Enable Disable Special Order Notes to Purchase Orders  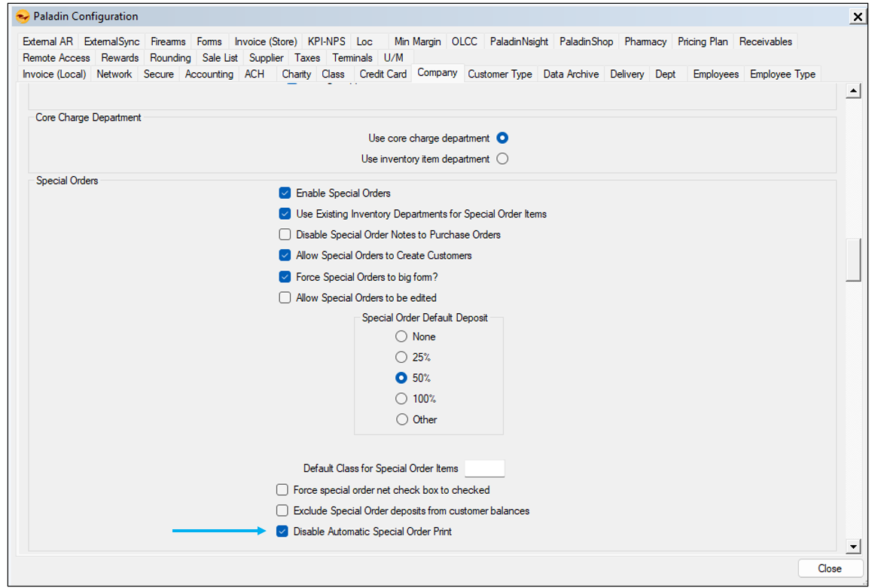(x=285, y=235)
